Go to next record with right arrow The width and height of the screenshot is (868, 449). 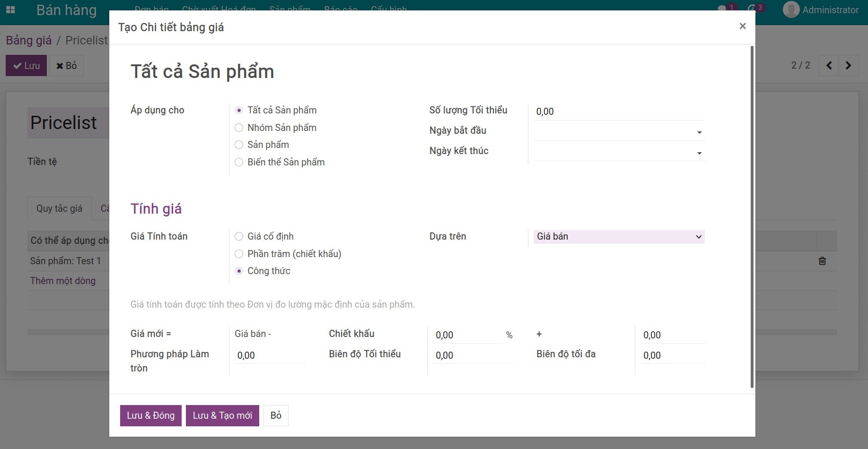(848, 65)
